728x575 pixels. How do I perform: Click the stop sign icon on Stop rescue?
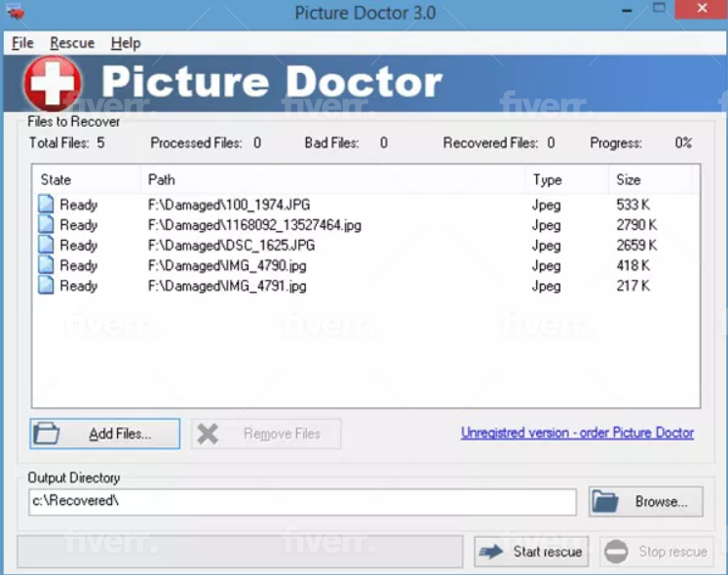pyautogui.click(x=616, y=552)
